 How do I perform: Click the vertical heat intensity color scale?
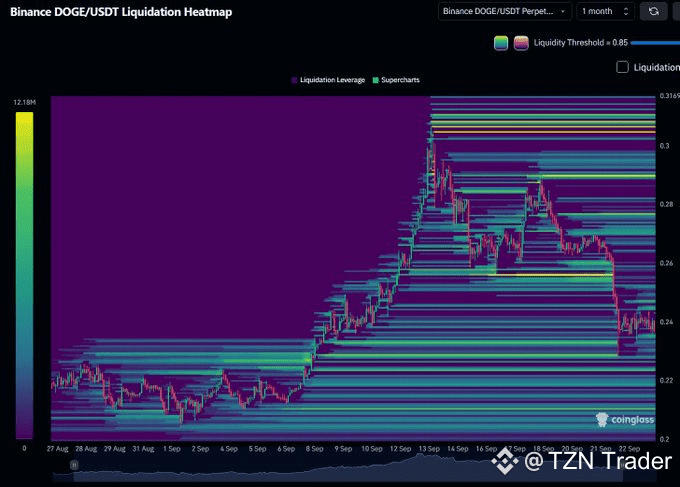(x=24, y=275)
